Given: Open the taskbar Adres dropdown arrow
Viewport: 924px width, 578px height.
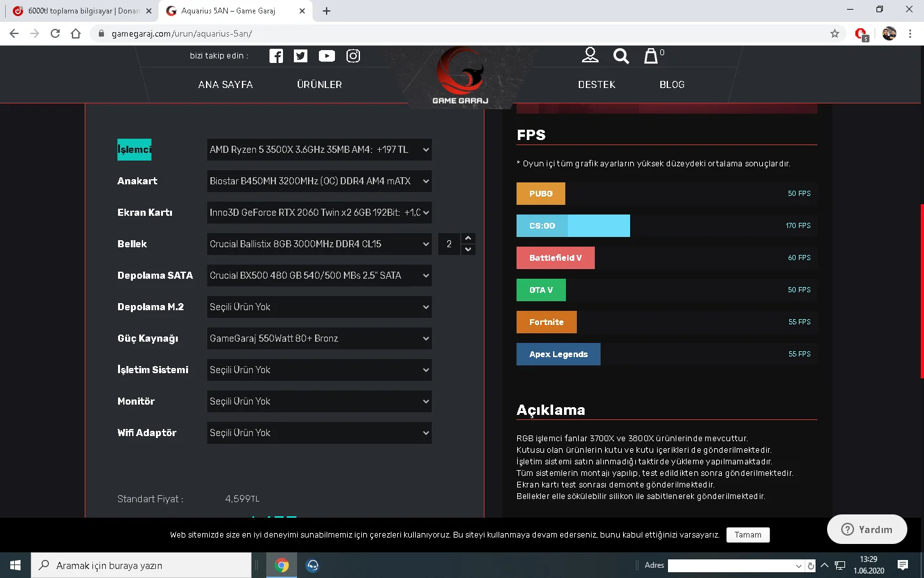Looking at the screenshot, I should click(x=799, y=566).
